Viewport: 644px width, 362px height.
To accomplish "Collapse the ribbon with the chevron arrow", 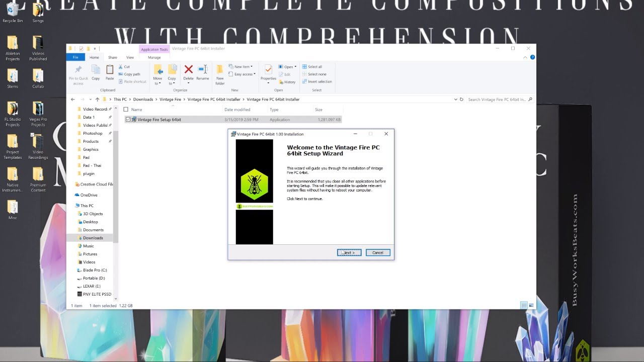I will pyautogui.click(x=526, y=57).
